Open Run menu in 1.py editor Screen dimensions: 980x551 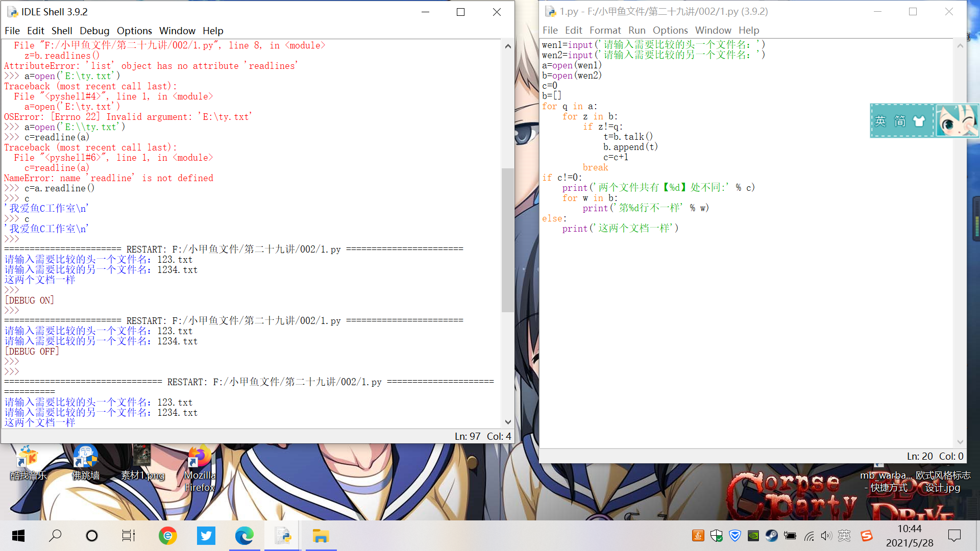click(x=637, y=30)
